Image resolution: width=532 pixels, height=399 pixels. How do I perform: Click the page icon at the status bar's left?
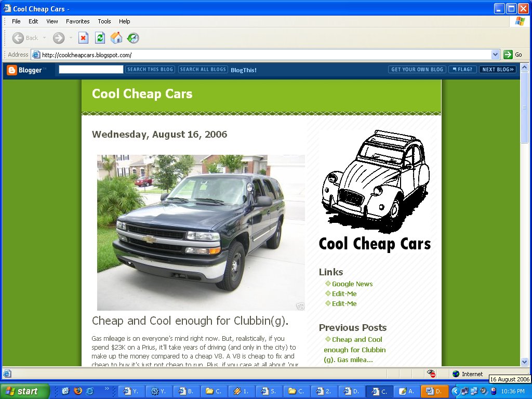pyautogui.click(x=7, y=374)
